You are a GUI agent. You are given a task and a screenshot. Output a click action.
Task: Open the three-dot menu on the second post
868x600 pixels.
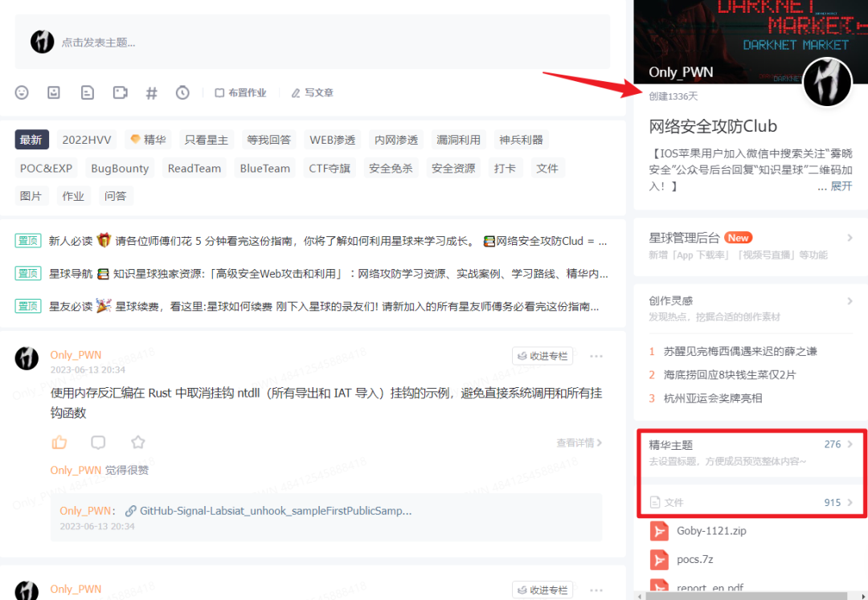pyautogui.click(x=596, y=590)
